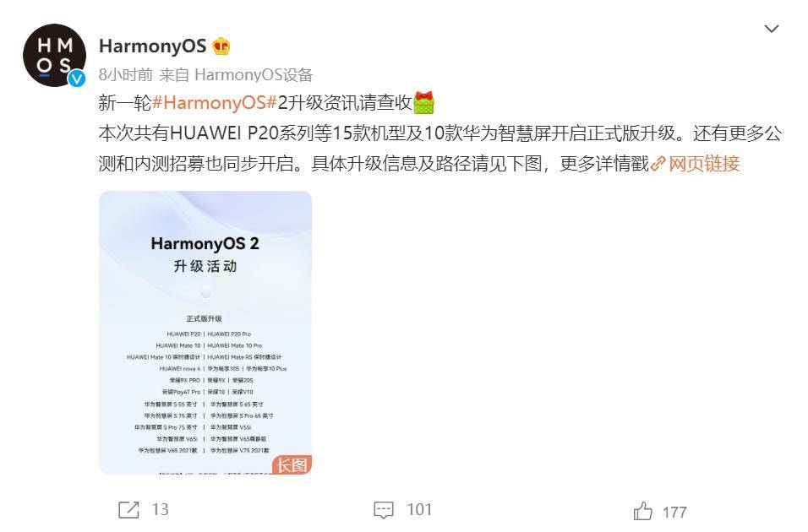Toggle the thumbs-up like icon
Screen dimensions: 808x532
pyautogui.click(x=642, y=512)
